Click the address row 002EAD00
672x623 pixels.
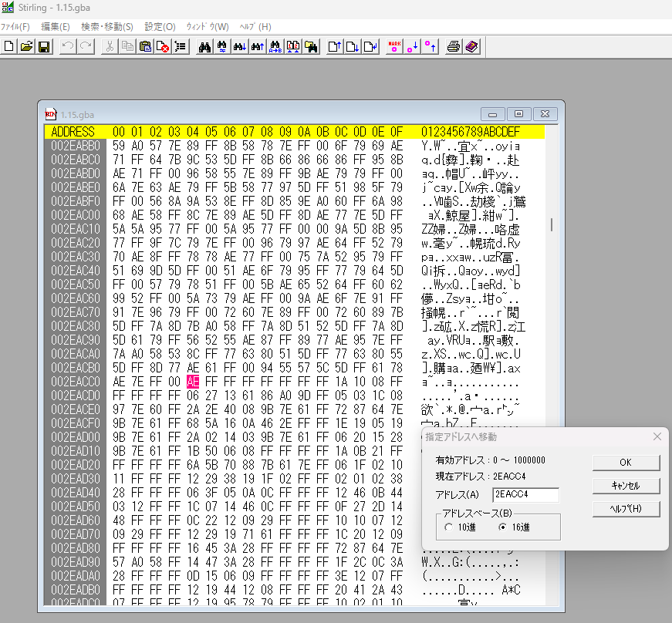(x=76, y=437)
